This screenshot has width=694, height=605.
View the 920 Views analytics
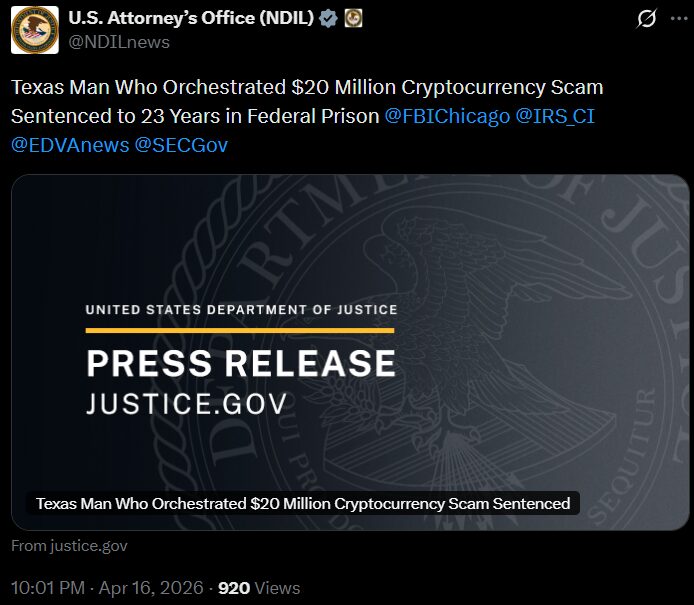(x=258, y=587)
